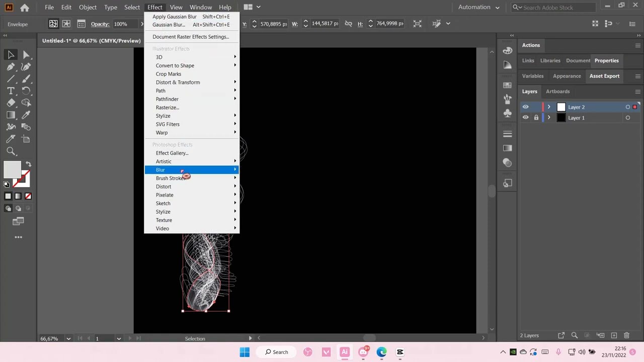Open the Symbols panel club icon
This screenshot has width=644, height=362.
tap(507, 114)
